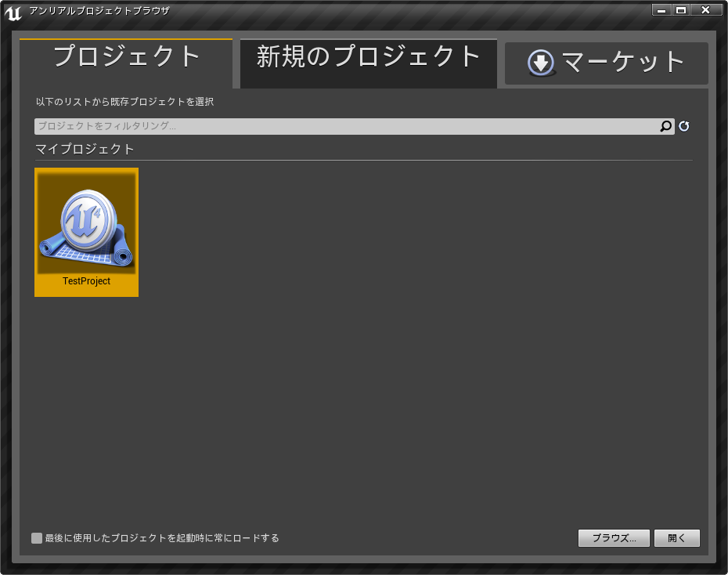Viewport: 728px width, 575px height.
Task: Click the UE4 blueprint icon on TestProject tile
Action: pos(86,223)
